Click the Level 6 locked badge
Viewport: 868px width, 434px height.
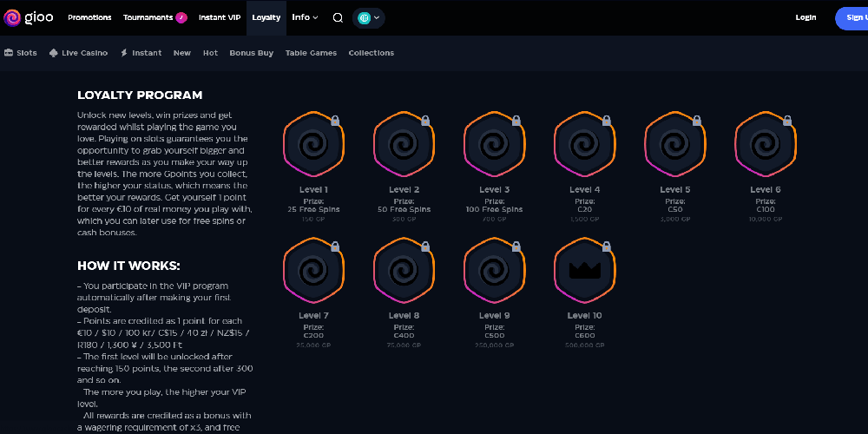tap(765, 144)
